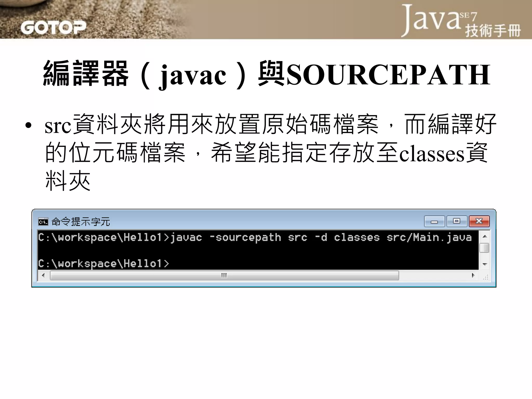Click the vertical scrollbar up arrow

click(x=484, y=236)
